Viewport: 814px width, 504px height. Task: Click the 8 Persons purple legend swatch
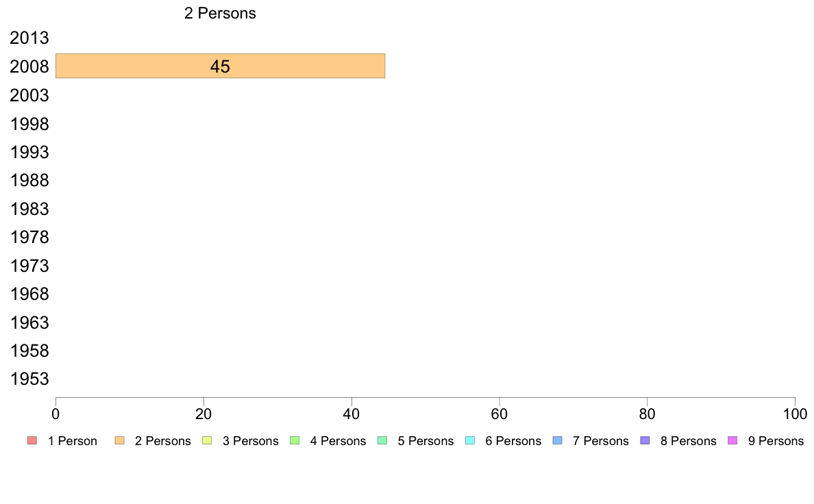pos(645,441)
